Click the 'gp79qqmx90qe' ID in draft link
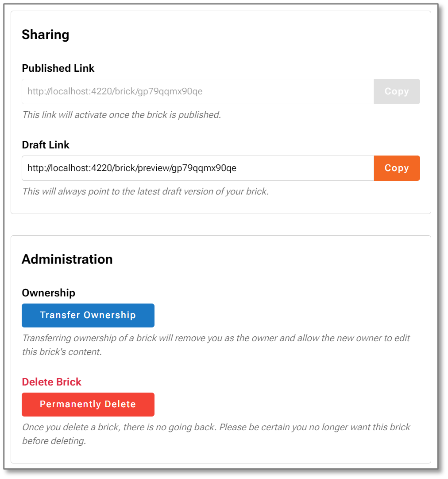 tap(204, 168)
